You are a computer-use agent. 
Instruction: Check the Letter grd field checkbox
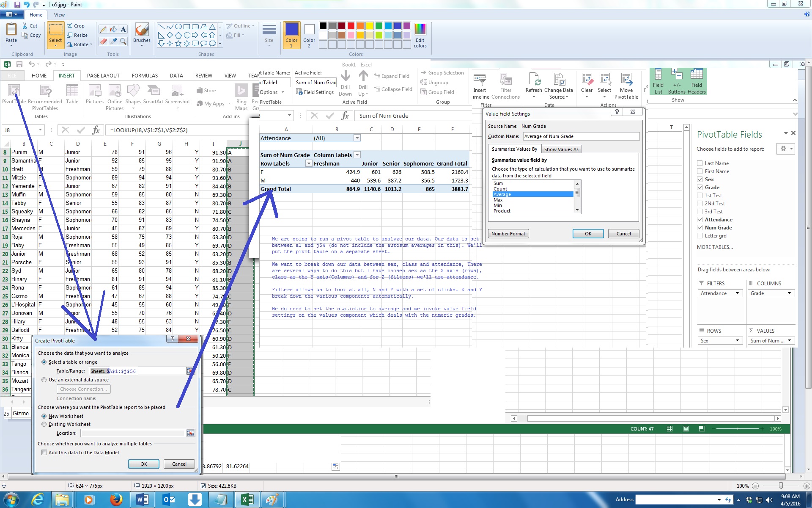tap(700, 236)
